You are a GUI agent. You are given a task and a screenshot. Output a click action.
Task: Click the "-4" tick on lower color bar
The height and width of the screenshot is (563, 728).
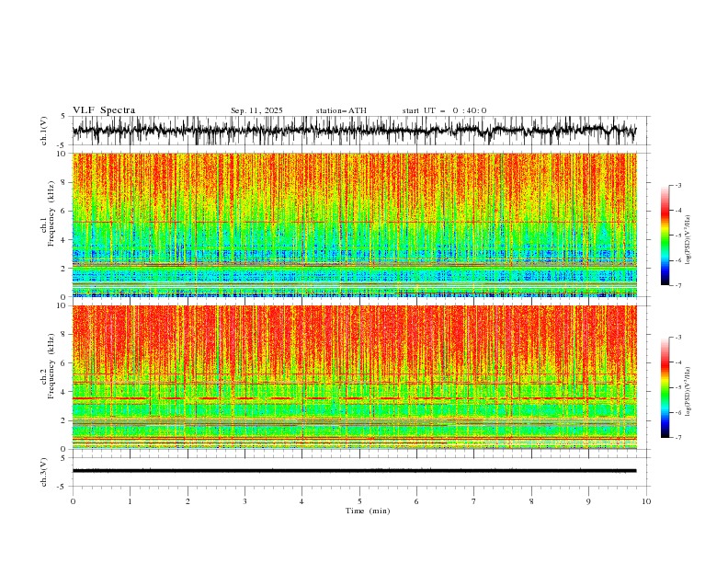[x=677, y=362]
